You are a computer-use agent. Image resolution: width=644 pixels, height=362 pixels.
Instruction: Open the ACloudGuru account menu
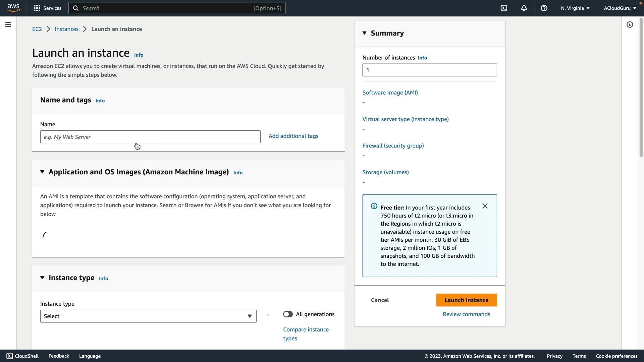(x=620, y=8)
